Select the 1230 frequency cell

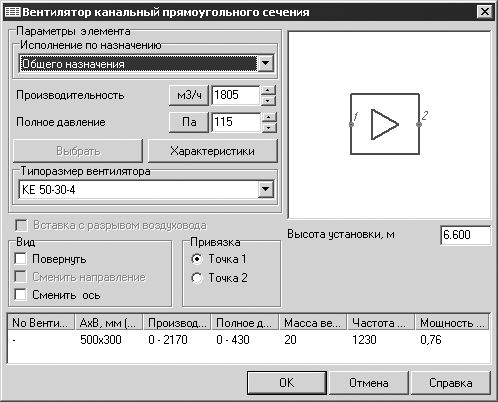pos(364,340)
